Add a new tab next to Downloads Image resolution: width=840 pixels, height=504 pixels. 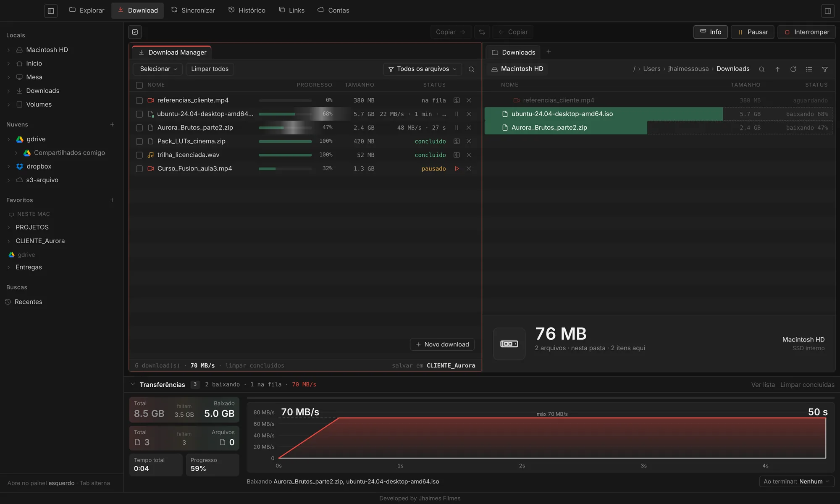pyautogui.click(x=549, y=52)
